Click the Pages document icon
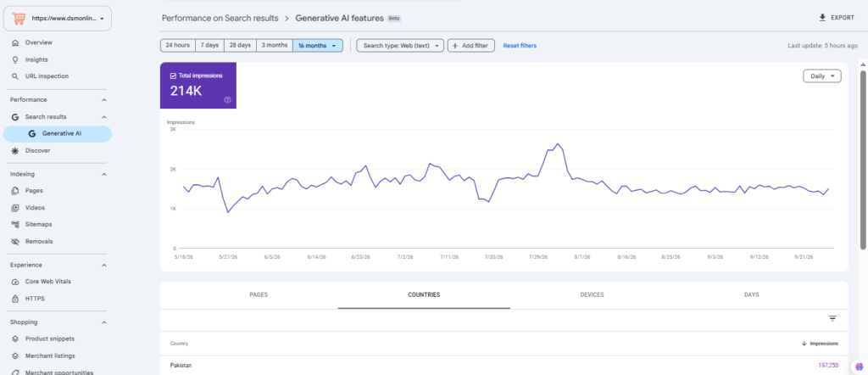This screenshot has width=868, height=375. [x=15, y=191]
